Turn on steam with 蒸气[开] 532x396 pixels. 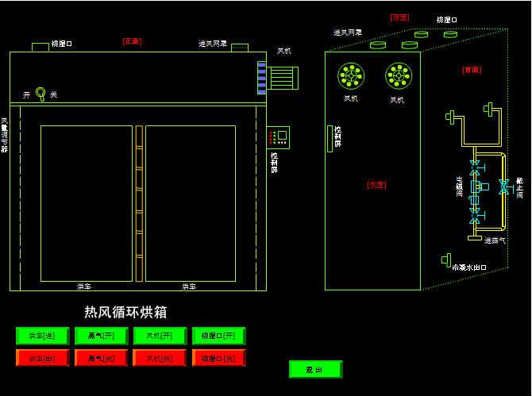pos(101,336)
